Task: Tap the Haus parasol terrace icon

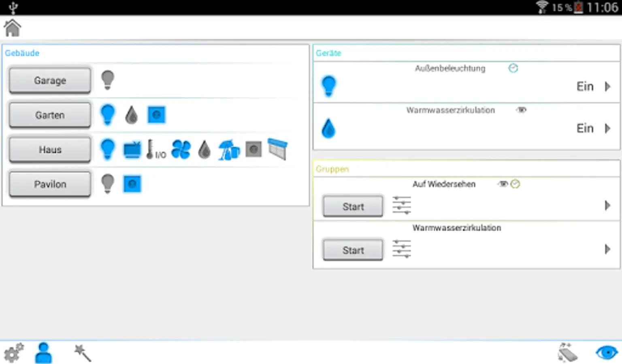Action: point(229,150)
